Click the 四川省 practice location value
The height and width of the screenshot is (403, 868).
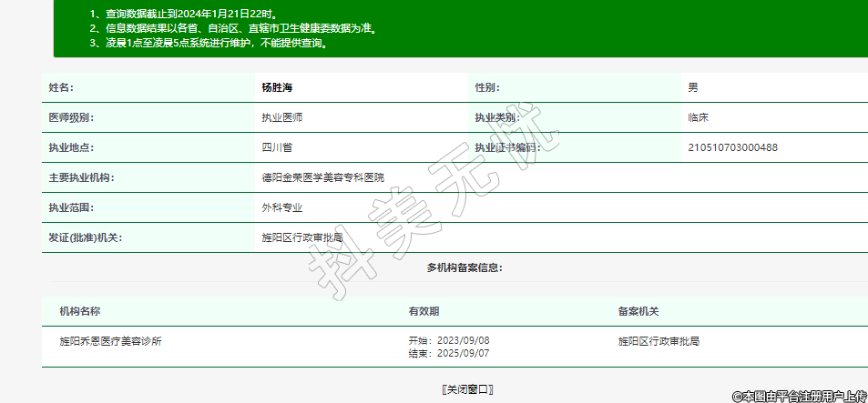coord(276,147)
